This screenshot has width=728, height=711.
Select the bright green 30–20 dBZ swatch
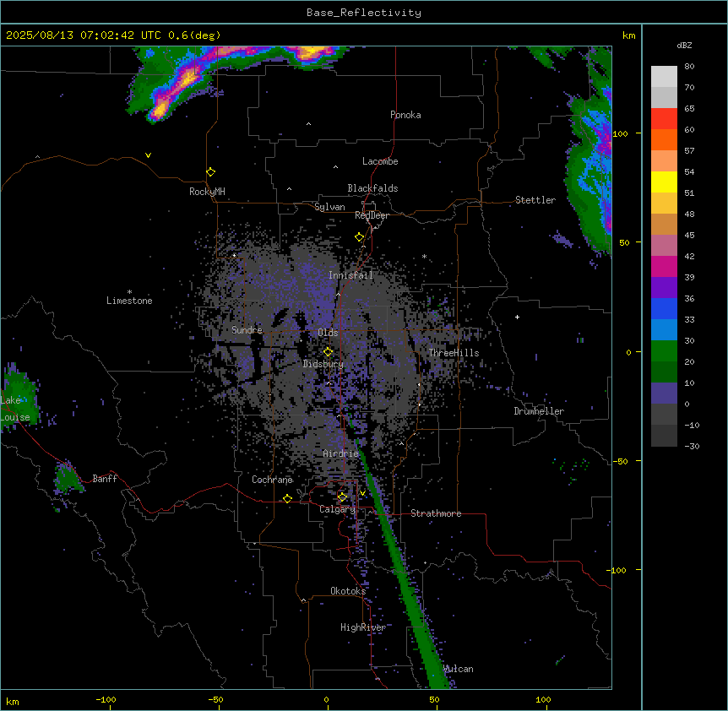(664, 351)
